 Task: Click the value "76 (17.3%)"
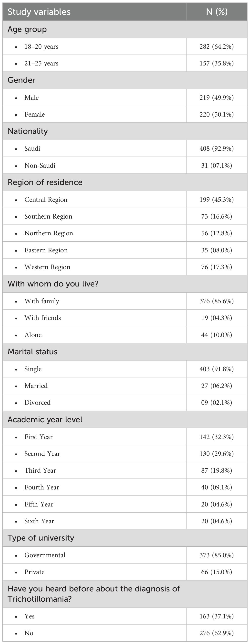pos(216,267)
